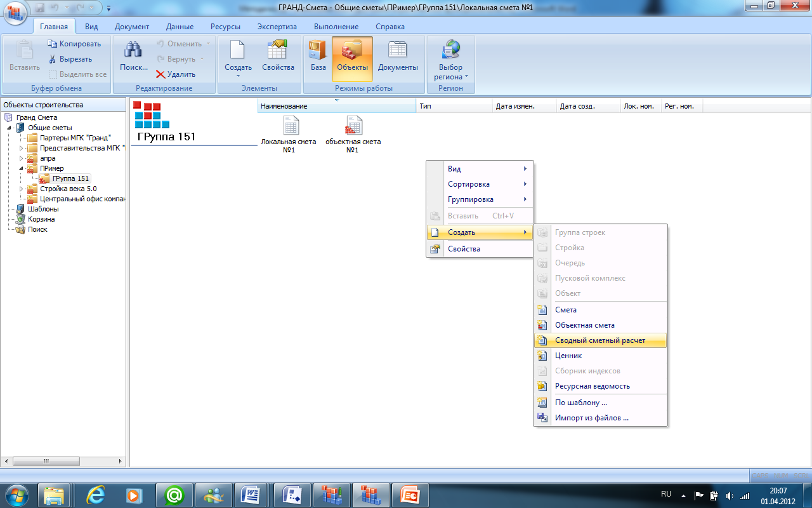Image resolution: width=812 pixels, height=508 pixels.
Task: Expand the Представительства МГК tree node
Action: tap(22, 148)
